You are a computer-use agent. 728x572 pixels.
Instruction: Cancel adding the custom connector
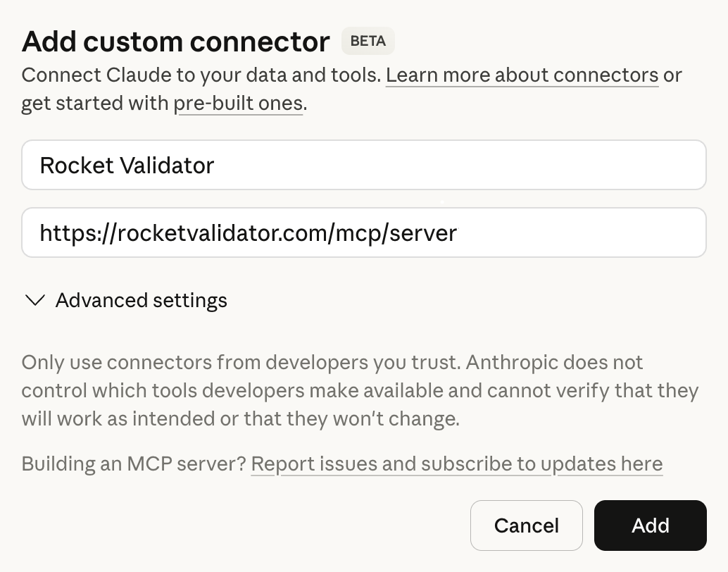point(526,526)
